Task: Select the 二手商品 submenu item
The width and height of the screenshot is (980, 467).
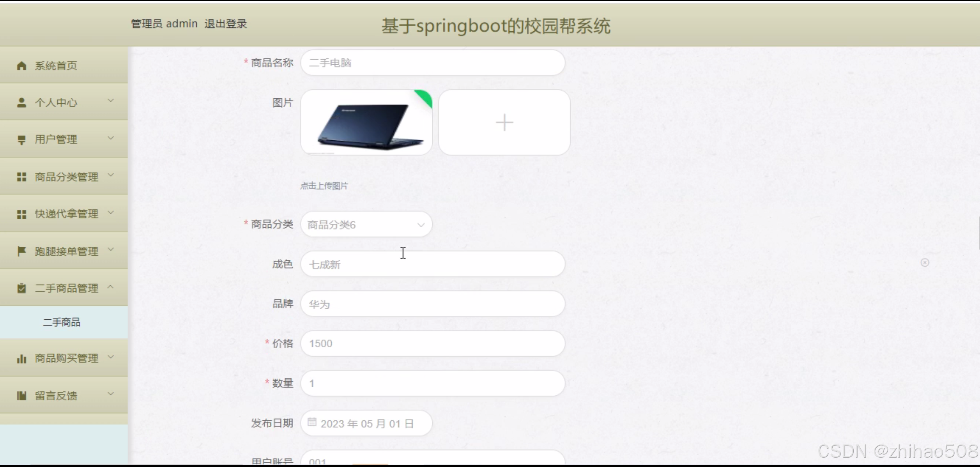Action: coord(62,322)
